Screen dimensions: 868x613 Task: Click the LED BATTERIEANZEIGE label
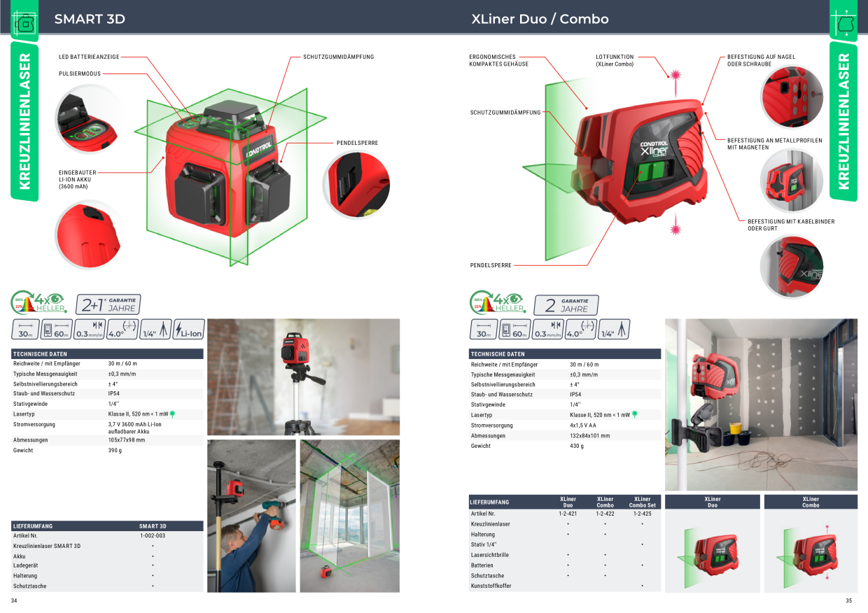pos(89,57)
